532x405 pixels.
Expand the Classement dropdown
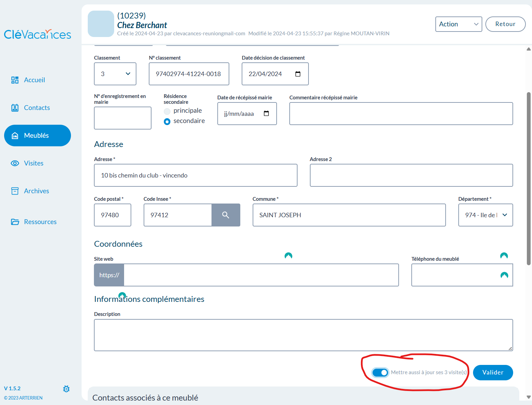pos(115,74)
